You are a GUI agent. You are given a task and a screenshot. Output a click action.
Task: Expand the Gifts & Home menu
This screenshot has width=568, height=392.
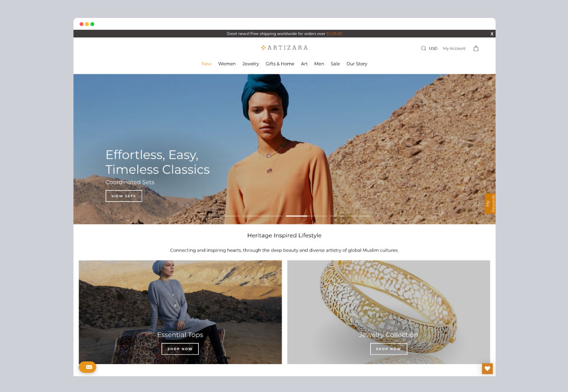[x=280, y=64]
